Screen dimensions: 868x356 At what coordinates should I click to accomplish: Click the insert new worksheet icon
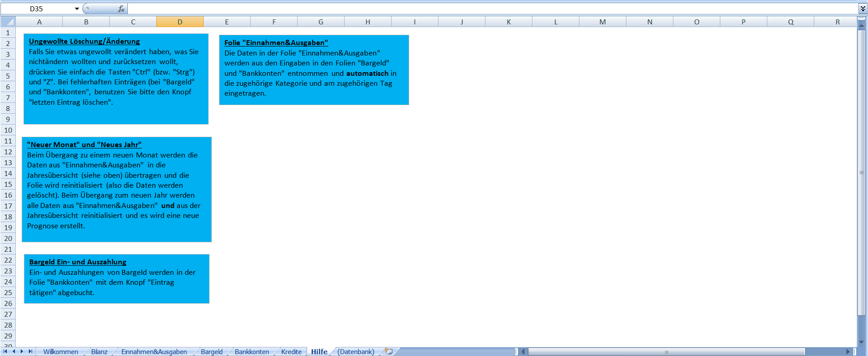click(389, 351)
